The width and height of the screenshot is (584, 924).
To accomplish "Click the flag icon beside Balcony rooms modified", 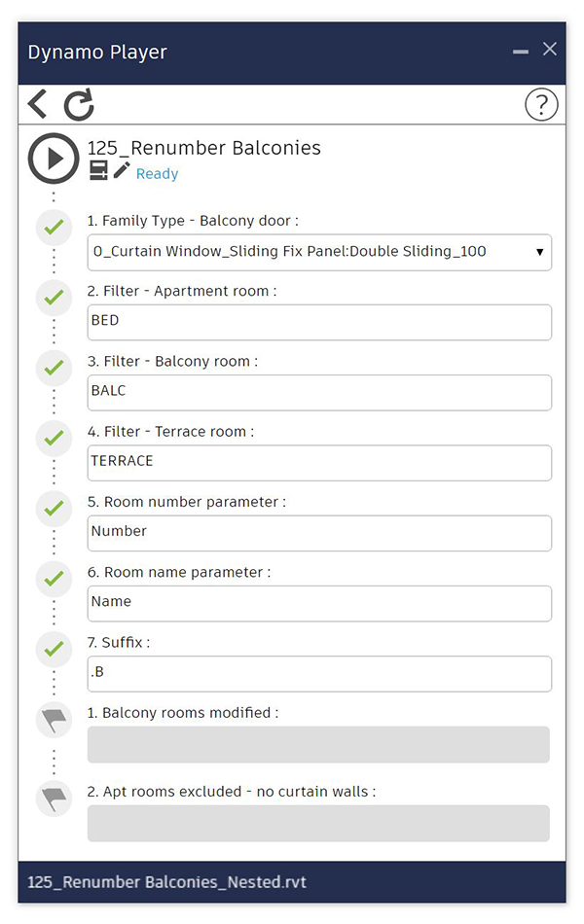I will coord(54,721).
